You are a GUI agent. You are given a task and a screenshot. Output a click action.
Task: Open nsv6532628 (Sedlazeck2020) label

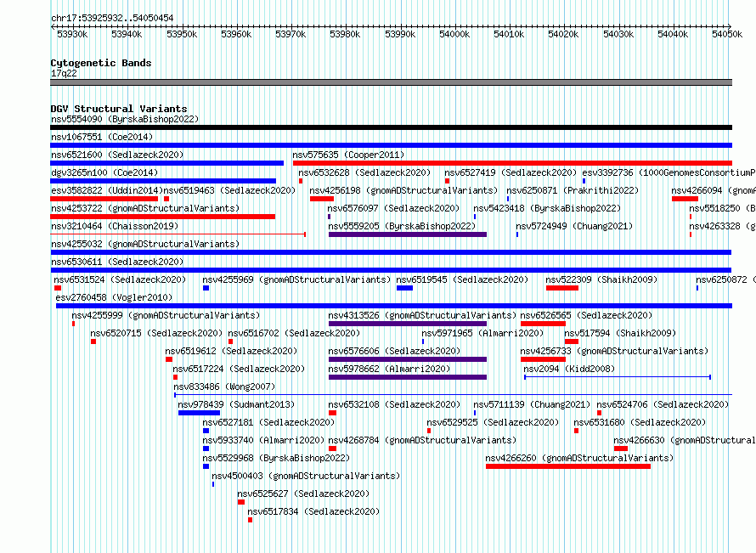pyautogui.click(x=364, y=172)
